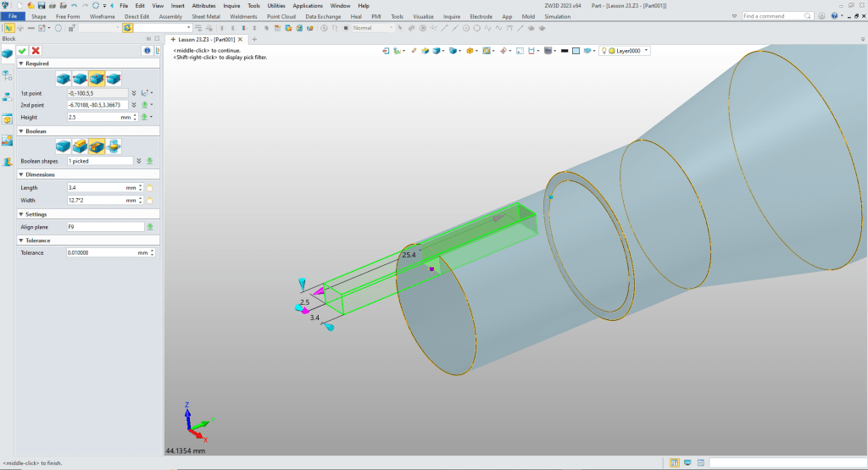Switch to the Lesson 23.Z3 document tab

[x=205, y=39]
